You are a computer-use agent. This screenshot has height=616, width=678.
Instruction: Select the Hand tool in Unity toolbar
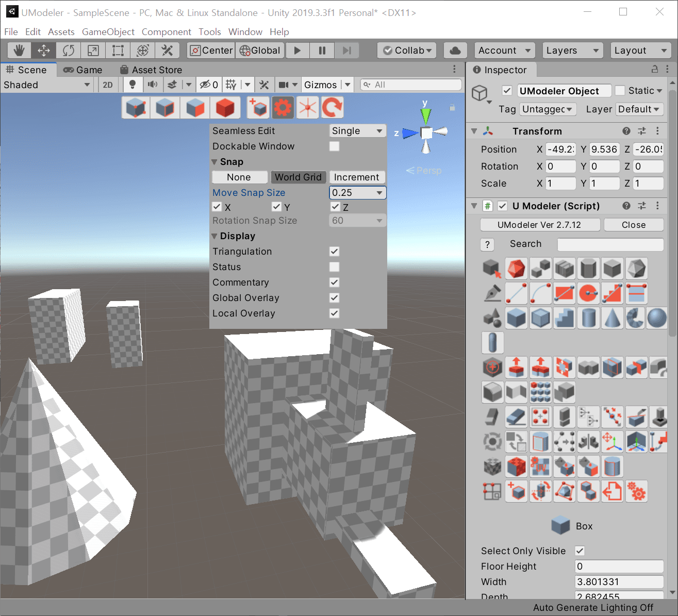tap(19, 50)
